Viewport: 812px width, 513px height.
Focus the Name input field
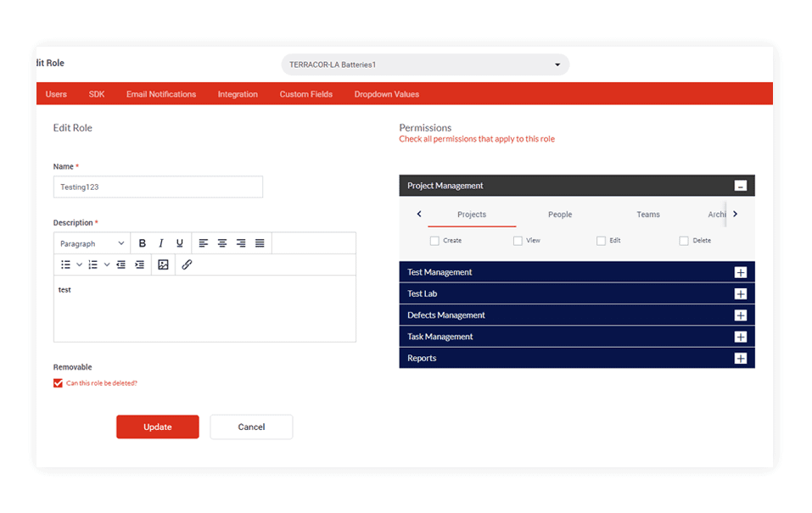pyautogui.click(x=158, y=187)
